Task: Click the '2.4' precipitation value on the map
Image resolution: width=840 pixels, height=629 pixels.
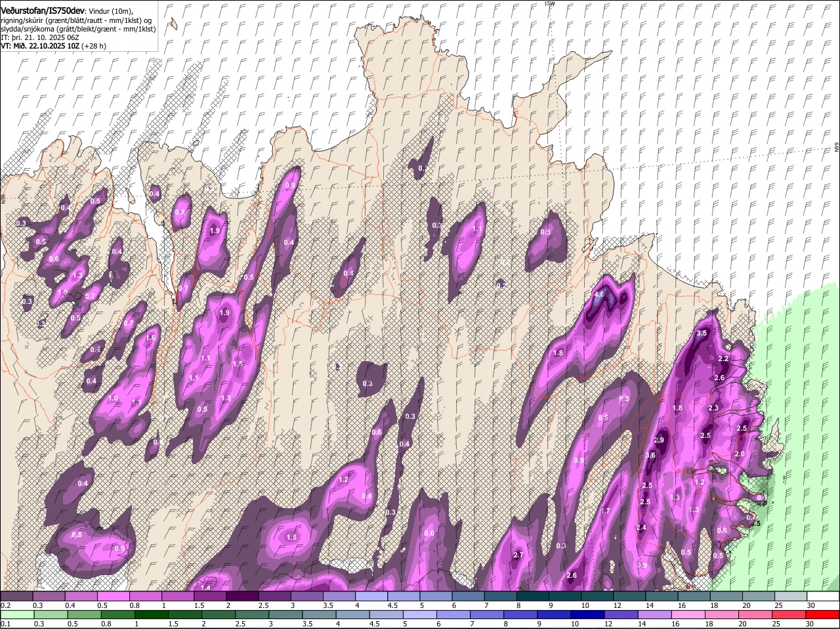Action: (x=641, y=528)
